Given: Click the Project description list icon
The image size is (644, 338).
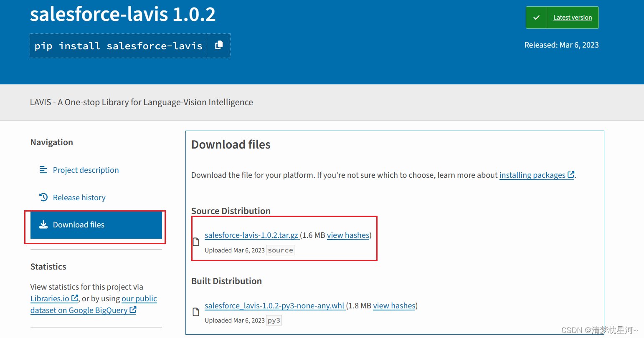Looking at the screenshot, I should (43, 169).
